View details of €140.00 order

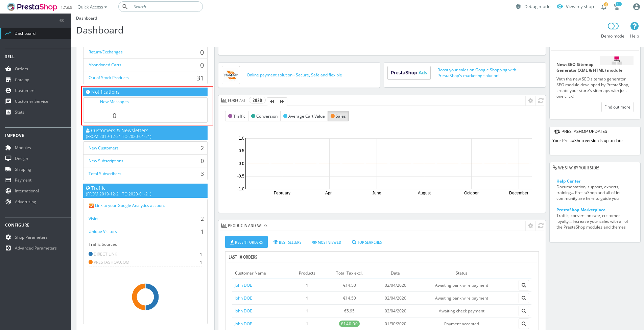(x=524, y=324)
